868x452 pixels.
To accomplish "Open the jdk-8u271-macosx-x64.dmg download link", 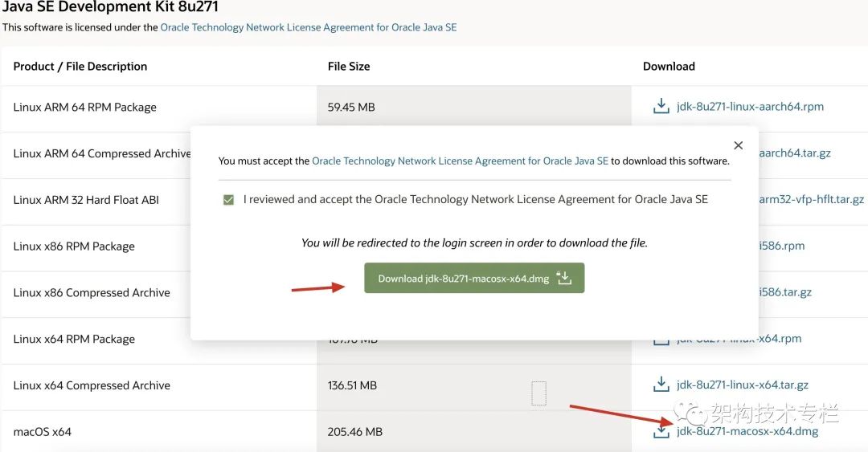I will tap(747, 431).
